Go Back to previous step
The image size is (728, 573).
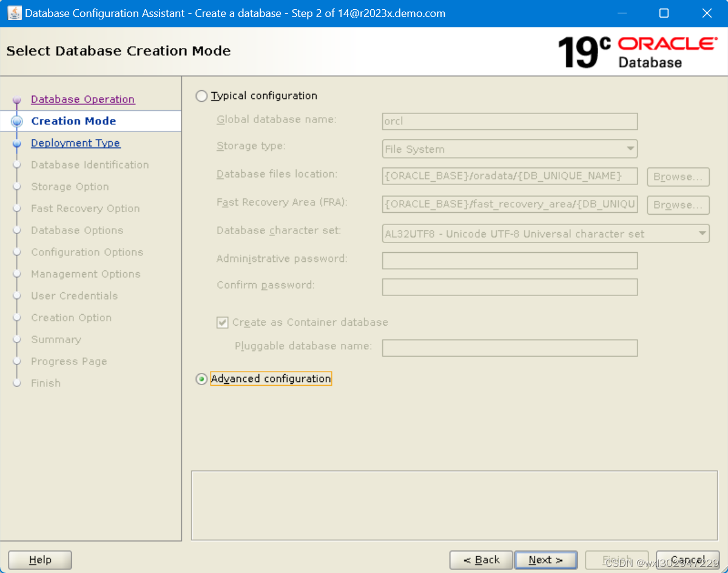coord(482,560)
